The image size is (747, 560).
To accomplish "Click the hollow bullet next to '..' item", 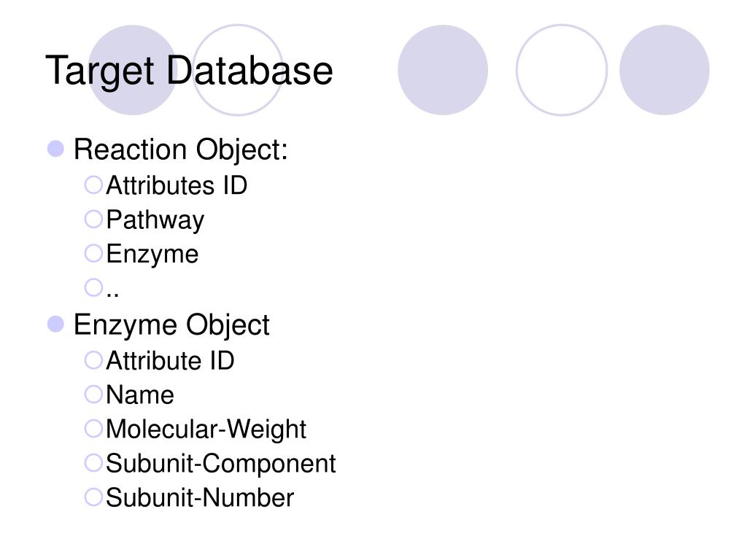I will coord(93,287).
